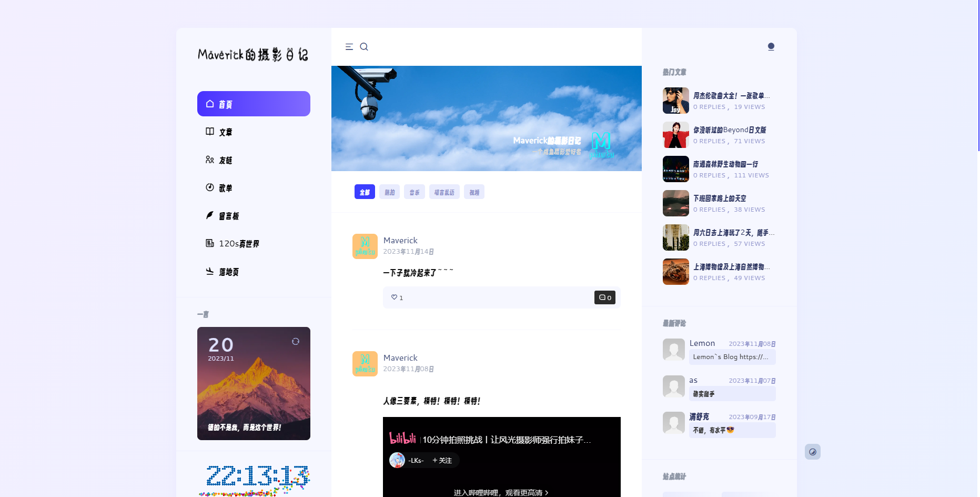Click the search magnifier icon in header
The image size is (980, 497).
(364, 47)
